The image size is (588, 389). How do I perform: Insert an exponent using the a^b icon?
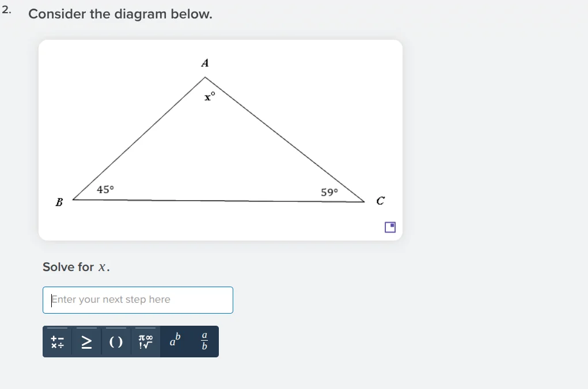pyautogui.click(x=174, y=341)
